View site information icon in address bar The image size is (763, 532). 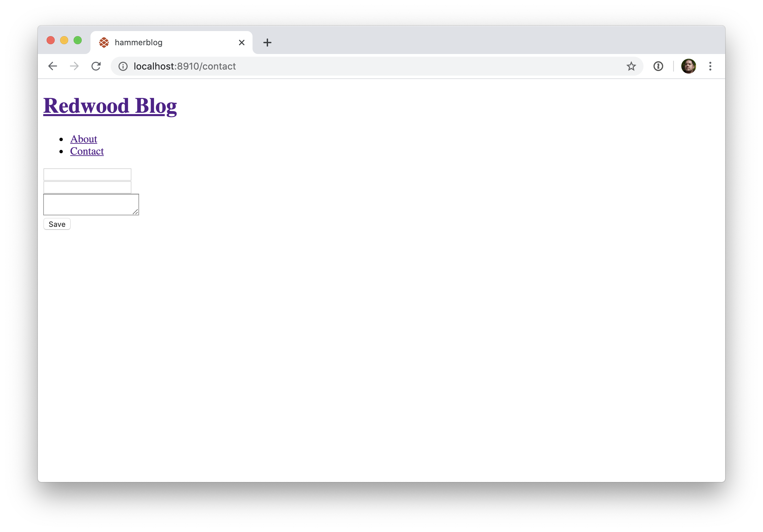pos(123,66)
